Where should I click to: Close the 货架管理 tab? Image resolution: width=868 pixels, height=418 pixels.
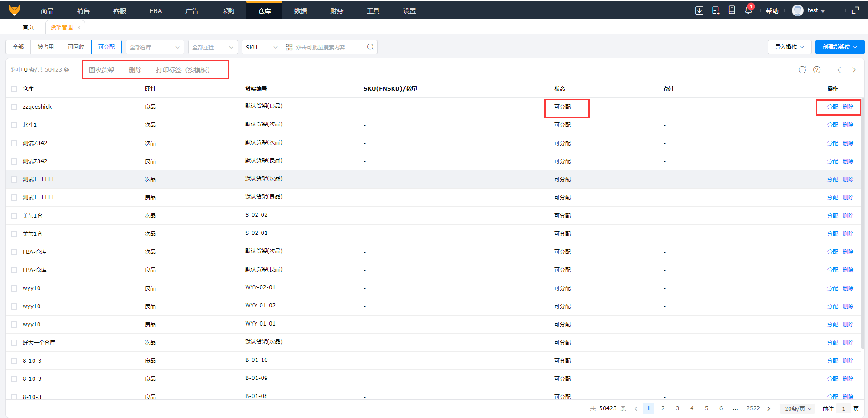(x=79, y=28)
